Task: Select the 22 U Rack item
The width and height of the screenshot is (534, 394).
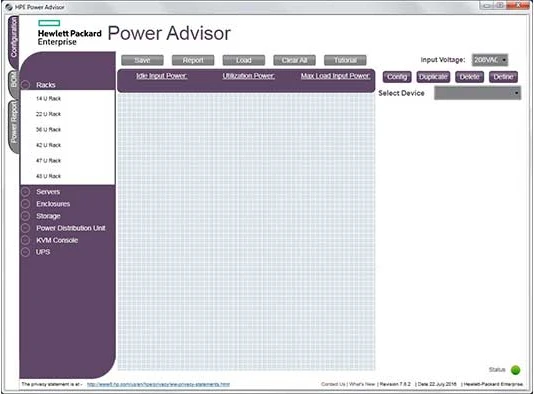Action: [48, 114]
